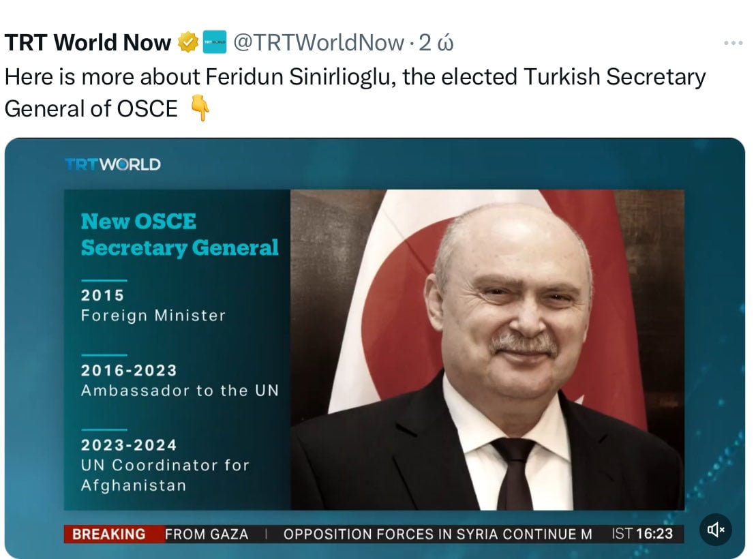The height and width of the screenshot is (559, 756).
Task: Open the TRT World Now profile name
Action: click(x=87, y=43)
